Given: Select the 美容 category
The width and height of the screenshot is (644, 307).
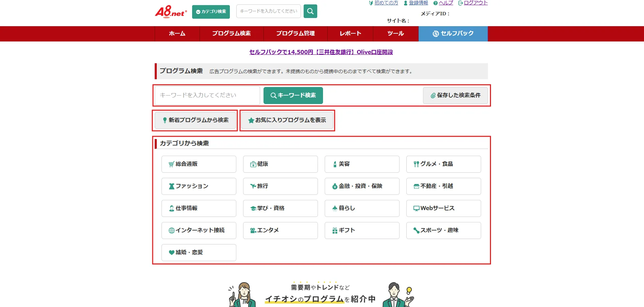Looking at the screenshot, I should (x=362, y=164).
